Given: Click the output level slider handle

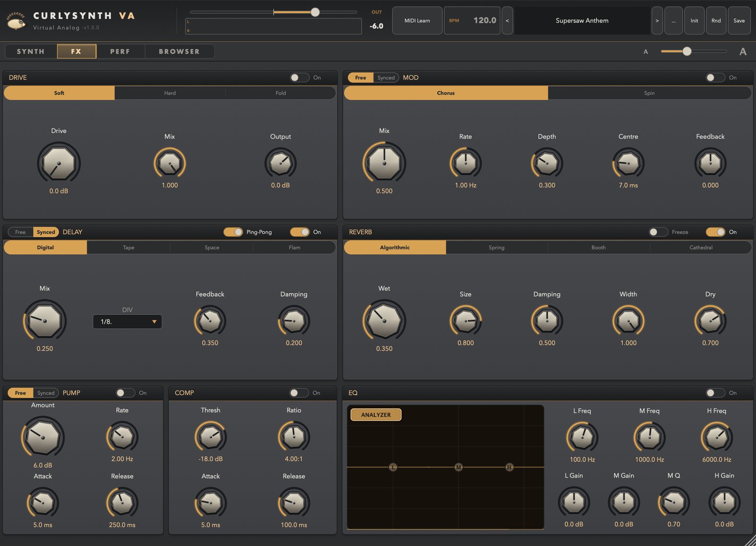Looking at the screenshot, I should (x=315, y=12).
